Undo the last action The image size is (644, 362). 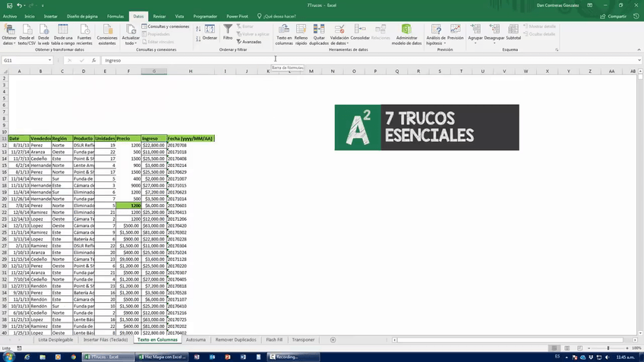19,5
